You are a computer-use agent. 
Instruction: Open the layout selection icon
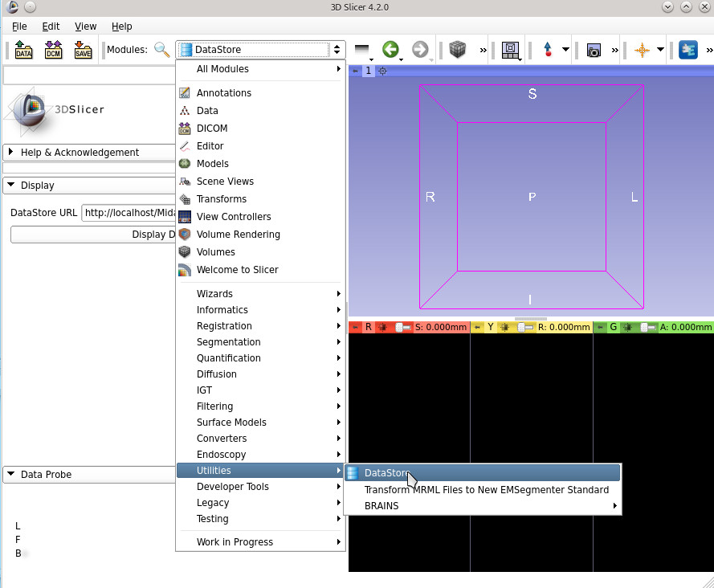tap(510, 50)
